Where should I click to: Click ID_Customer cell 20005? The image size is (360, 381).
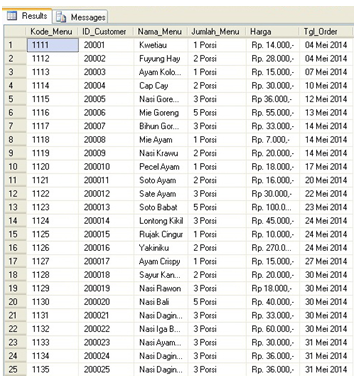[106, 99]
